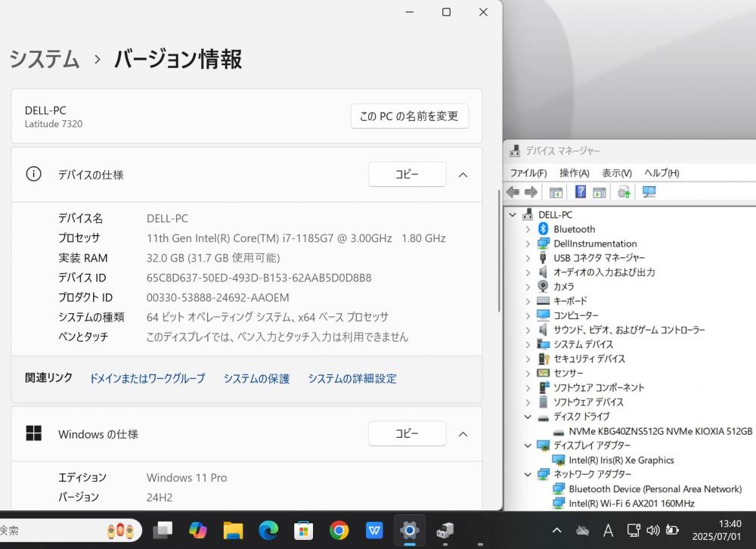This screenshot has height=549, width=756.
Task: Select the ソフトウェア コンポーネント tree label
Action: tap(598, 387)
